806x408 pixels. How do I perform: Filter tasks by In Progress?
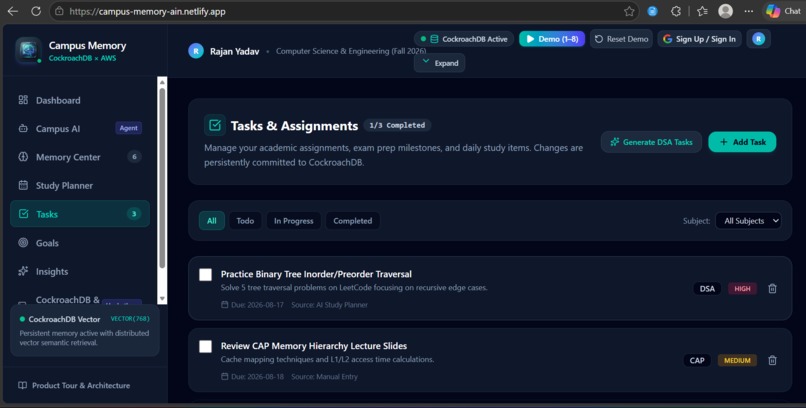(x=294, y=221)
